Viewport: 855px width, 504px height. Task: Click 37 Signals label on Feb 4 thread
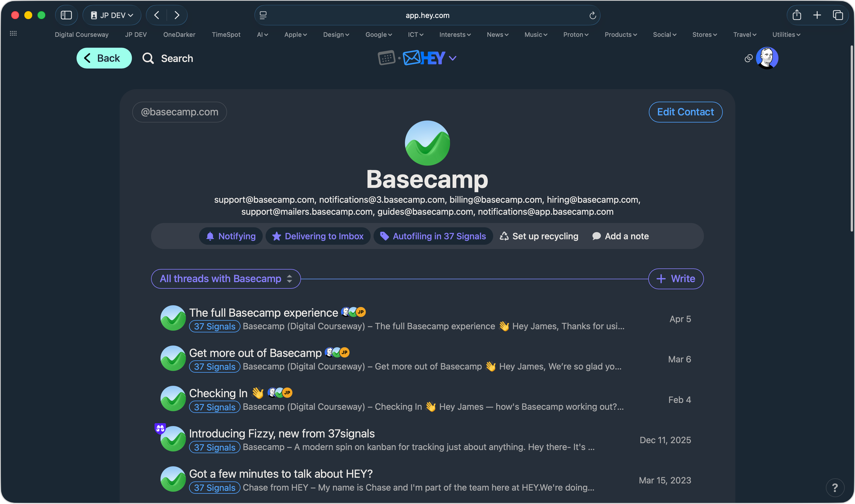click(x=215, y=407)
